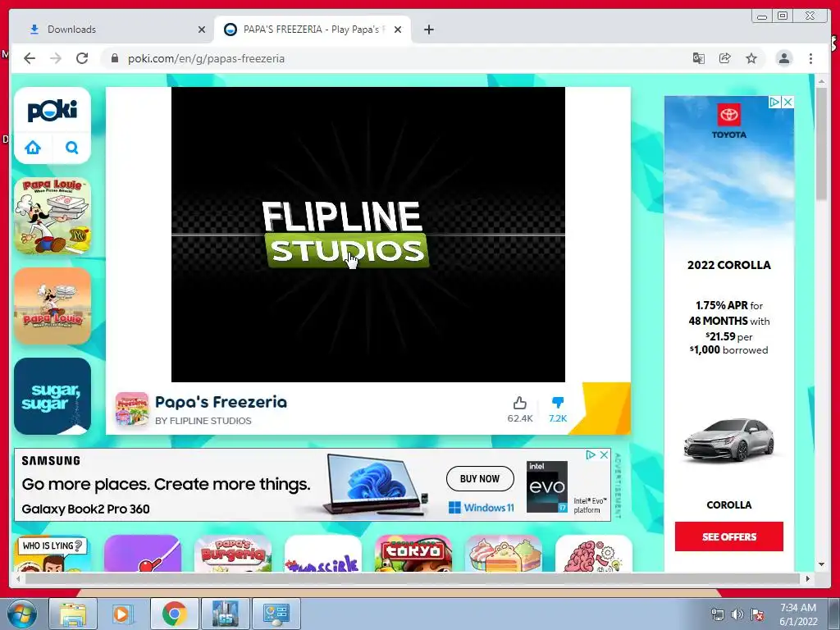Share this page icon
This screenshot has height=630, width=840.
(725, 58)
